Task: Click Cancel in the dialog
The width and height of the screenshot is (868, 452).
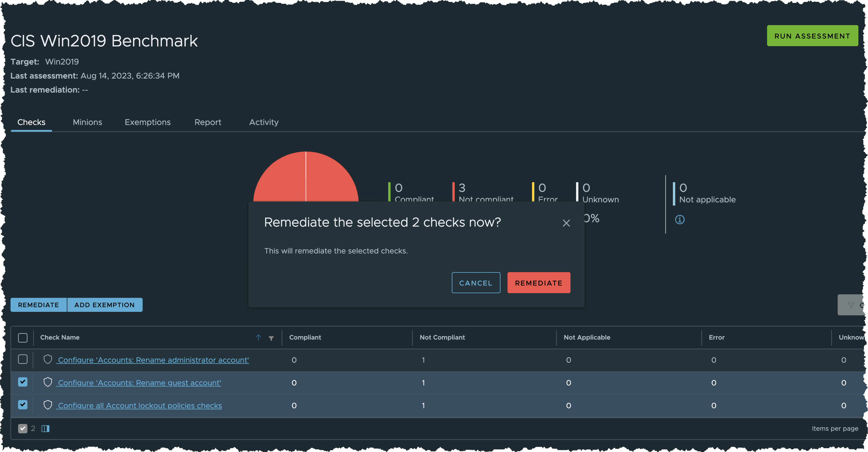Action: 476,283
